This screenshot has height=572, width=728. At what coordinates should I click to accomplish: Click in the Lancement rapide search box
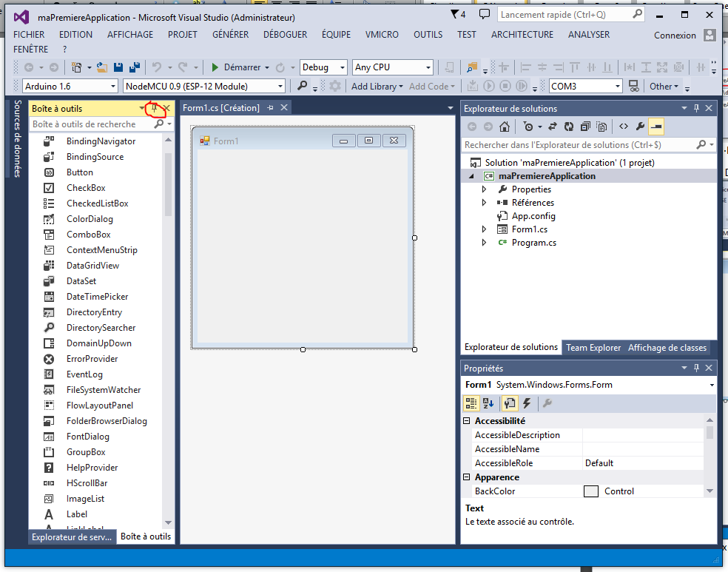coord(564,14)
